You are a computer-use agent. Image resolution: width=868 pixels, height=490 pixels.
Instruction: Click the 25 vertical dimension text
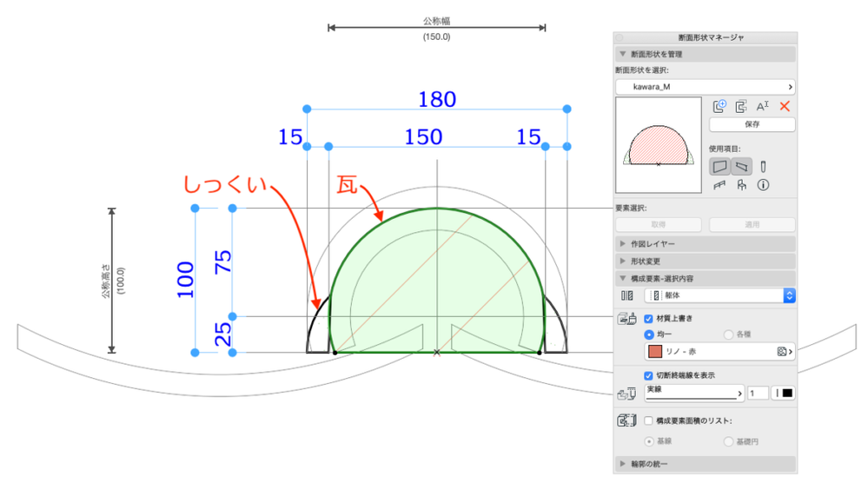pos(223,334)
